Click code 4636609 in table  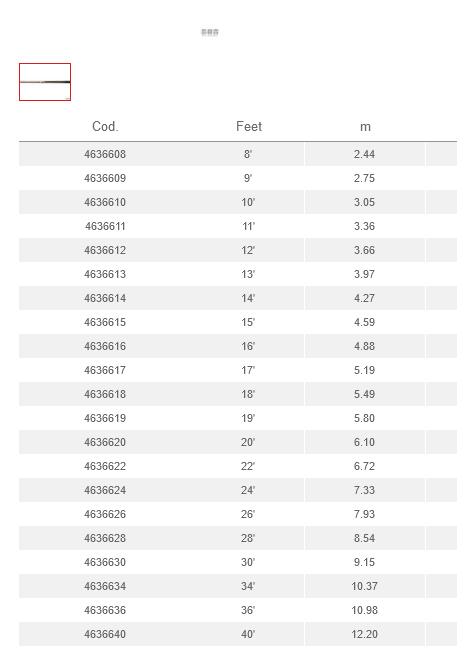point(105,178)
